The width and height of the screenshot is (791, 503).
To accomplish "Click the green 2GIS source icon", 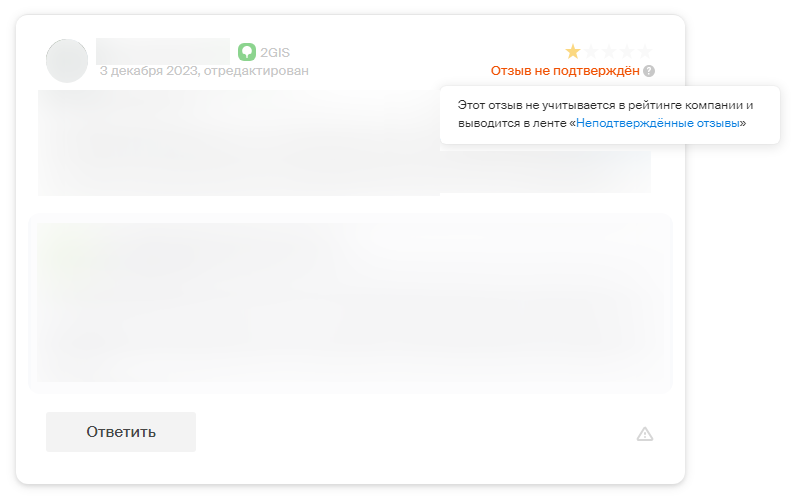I will pos(246,51).
